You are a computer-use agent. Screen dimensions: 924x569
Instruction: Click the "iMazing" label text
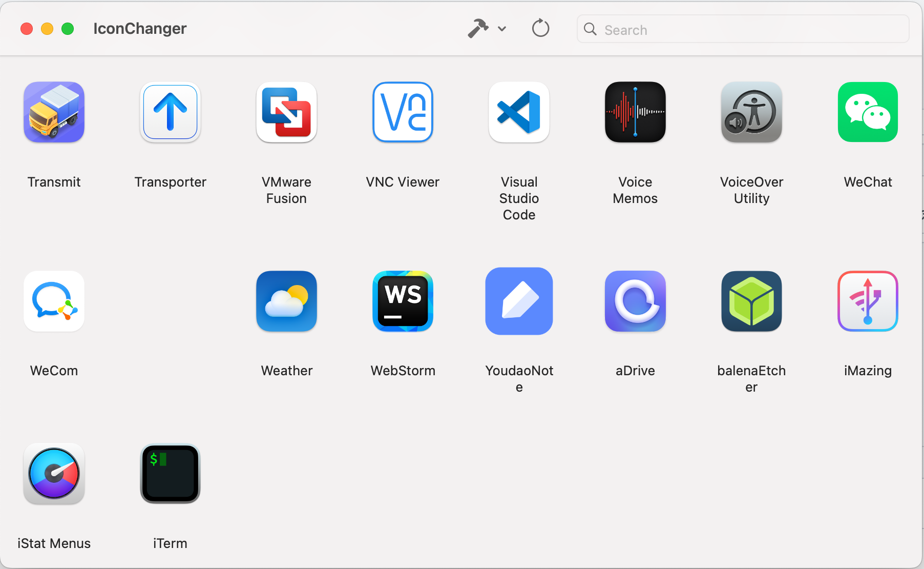click(868, 371)
